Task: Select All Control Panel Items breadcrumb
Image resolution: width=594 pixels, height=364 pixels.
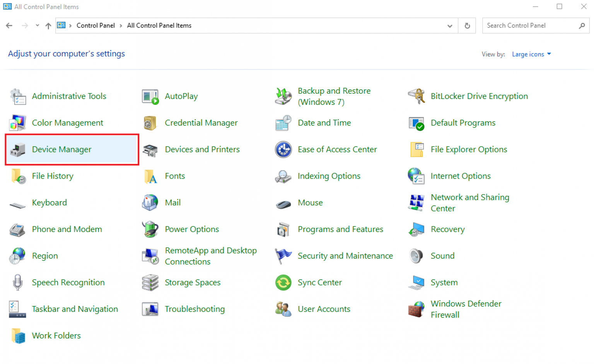Action: click(x=159, y=26)
